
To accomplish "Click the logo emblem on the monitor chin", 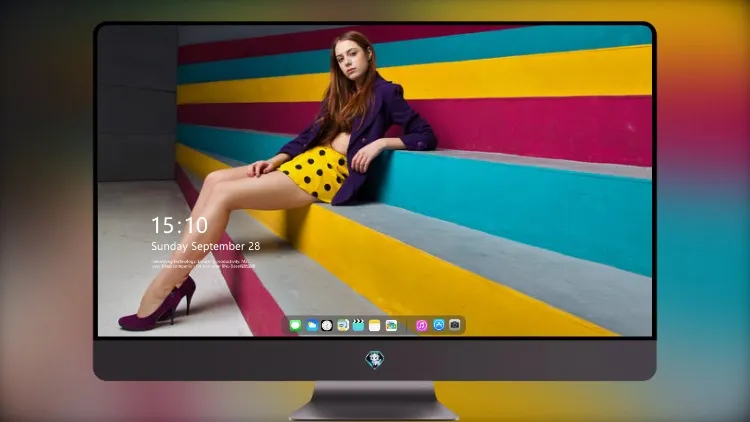I will (375, 359).
